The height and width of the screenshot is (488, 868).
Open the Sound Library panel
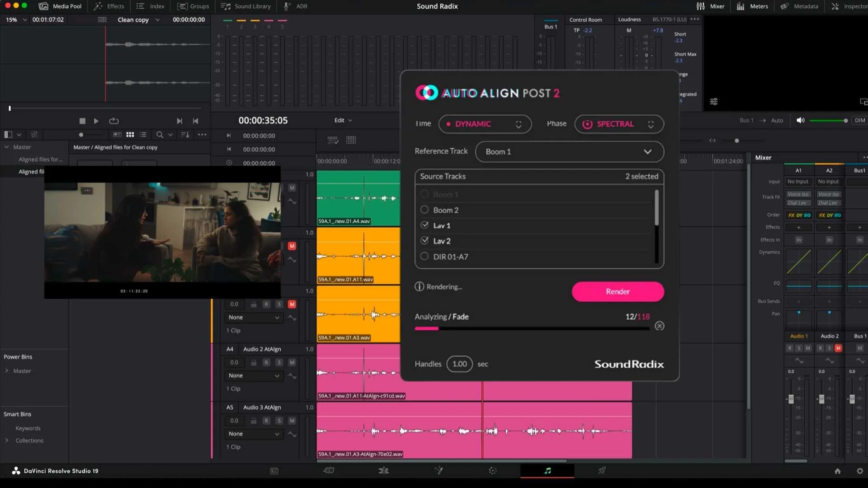[x=245, y=6]
